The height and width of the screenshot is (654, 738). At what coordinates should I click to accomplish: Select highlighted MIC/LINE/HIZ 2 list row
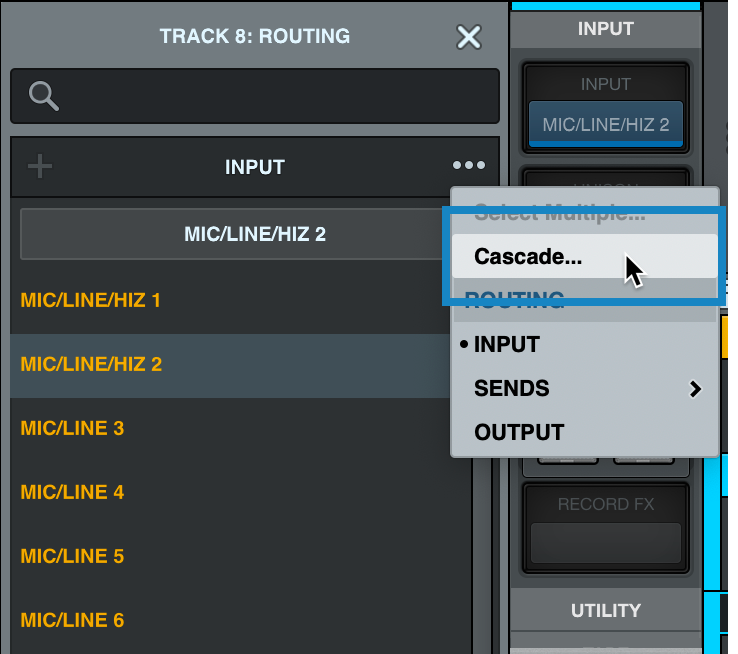(231, 365)
